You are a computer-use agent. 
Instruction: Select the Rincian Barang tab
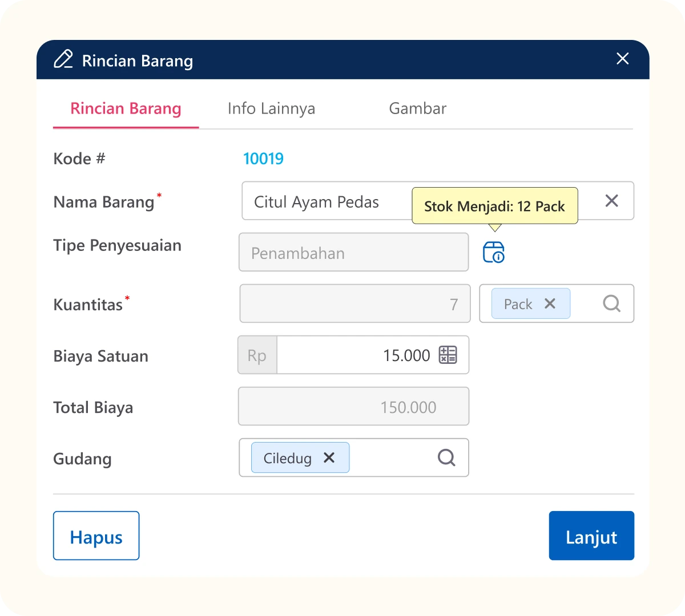click(x=126, y=108)
